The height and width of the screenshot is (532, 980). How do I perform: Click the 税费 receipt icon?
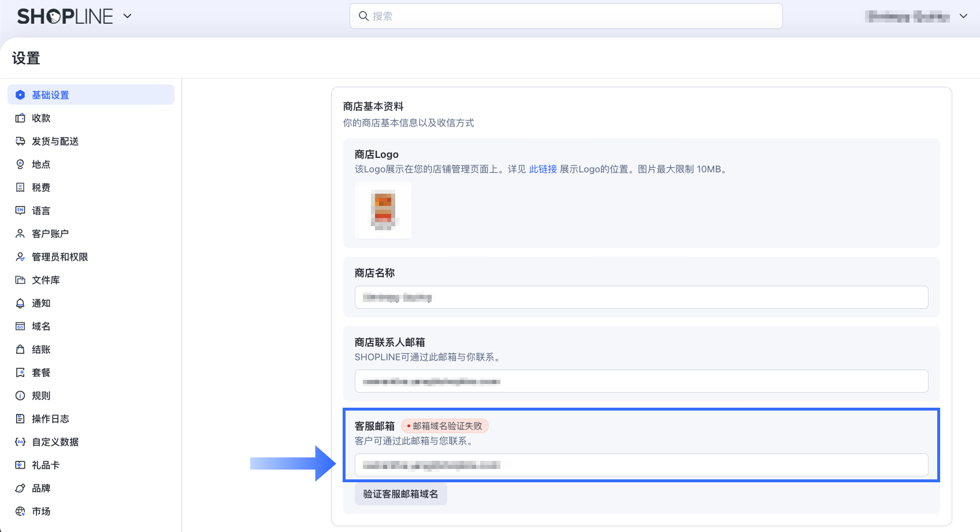[20, 187]
